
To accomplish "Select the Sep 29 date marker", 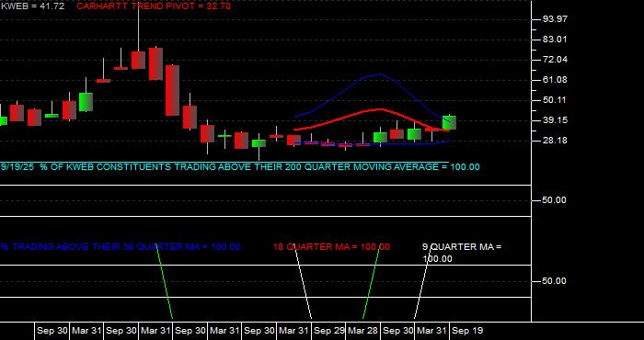I will (328, 331).
